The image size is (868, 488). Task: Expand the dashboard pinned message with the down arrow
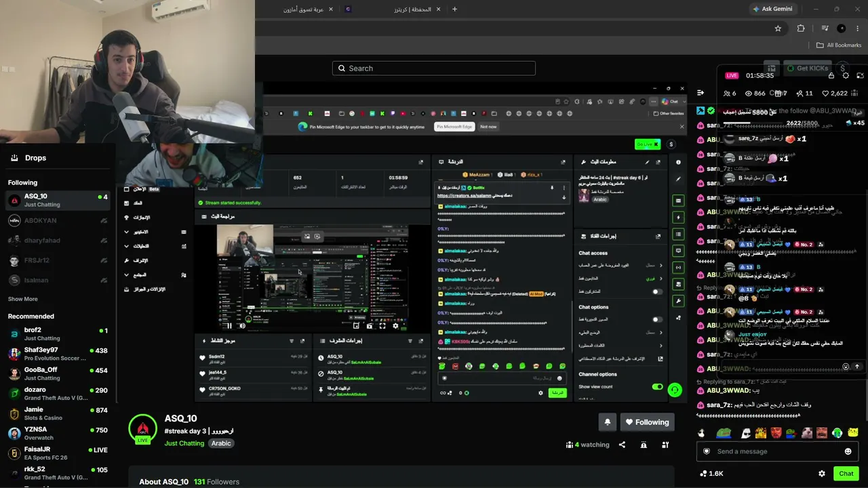coord(564,197)
